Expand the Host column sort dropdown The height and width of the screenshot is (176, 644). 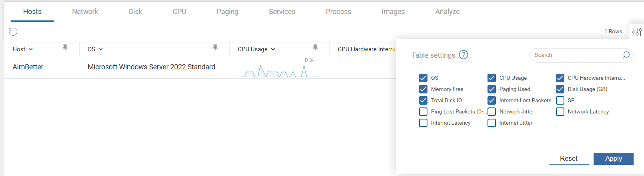pos(31,49)
